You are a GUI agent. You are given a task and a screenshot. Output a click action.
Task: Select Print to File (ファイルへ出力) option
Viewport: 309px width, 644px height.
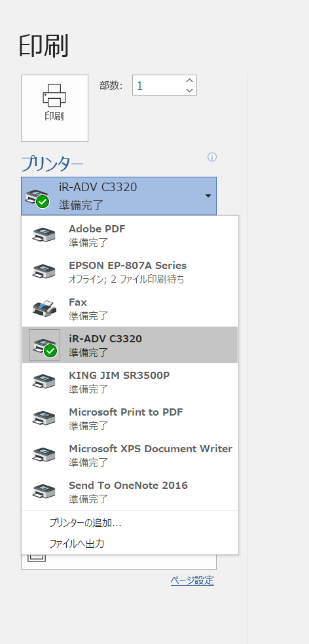[x=130, y=544]
